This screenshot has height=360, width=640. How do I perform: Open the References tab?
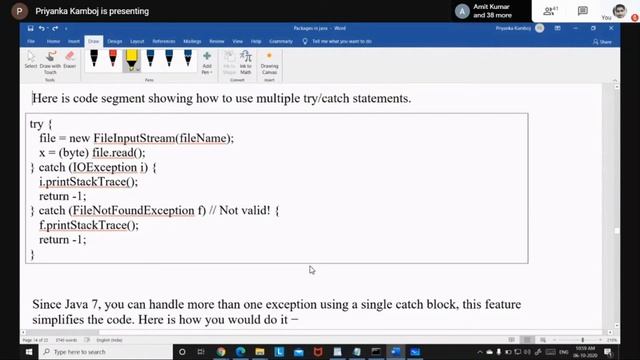[x=164, y=41]
